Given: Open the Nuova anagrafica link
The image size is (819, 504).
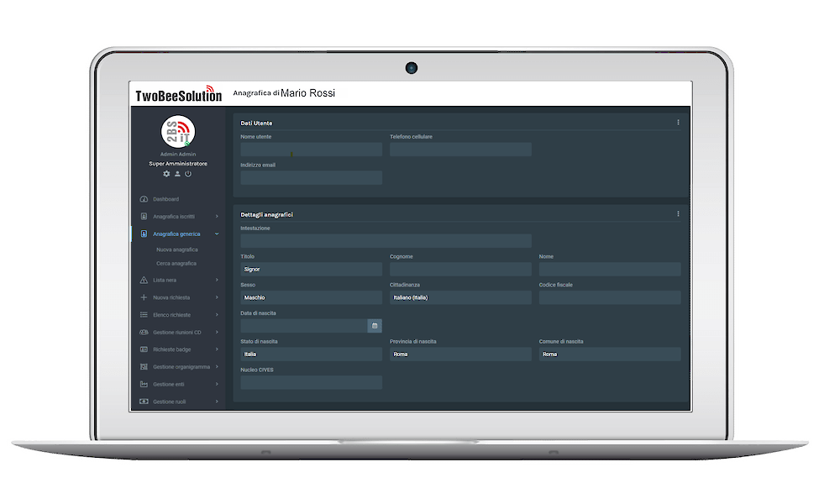Looking at the screenshot, I should 177,249.
